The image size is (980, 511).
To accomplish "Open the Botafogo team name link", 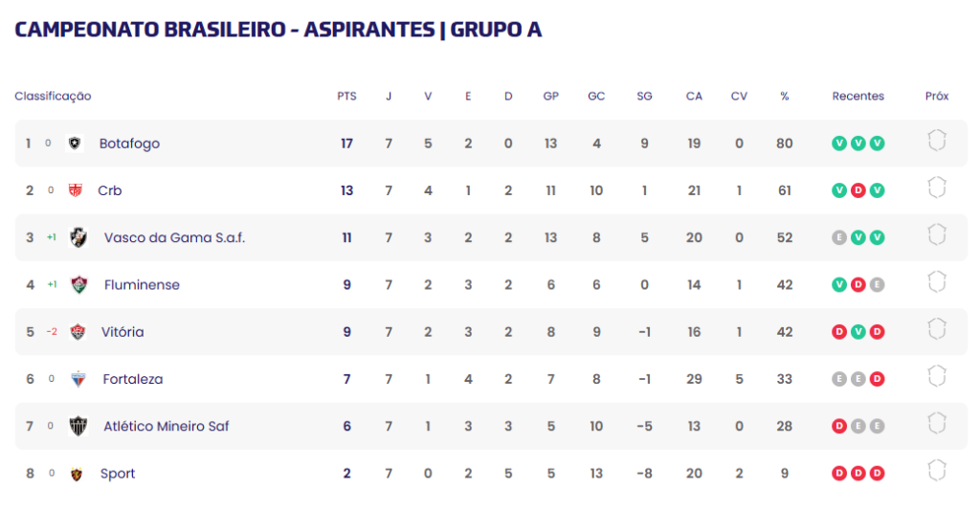I will click(129, 144).
